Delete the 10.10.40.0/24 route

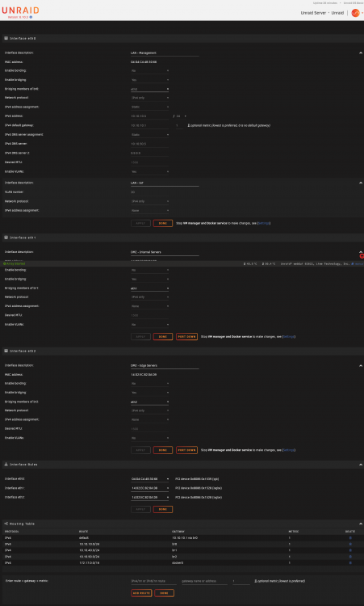(x=350, y=550)
